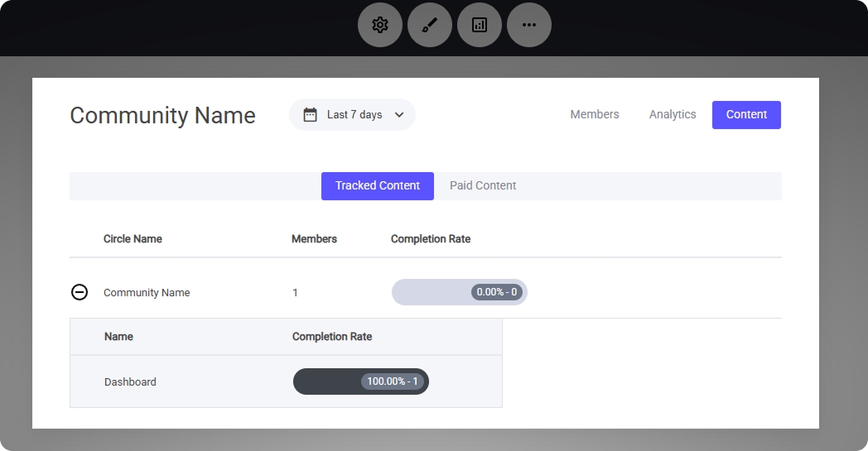The height and width of the screenshot is (451, 868).
Task: Click the Members column header
Action: [314, 239]
